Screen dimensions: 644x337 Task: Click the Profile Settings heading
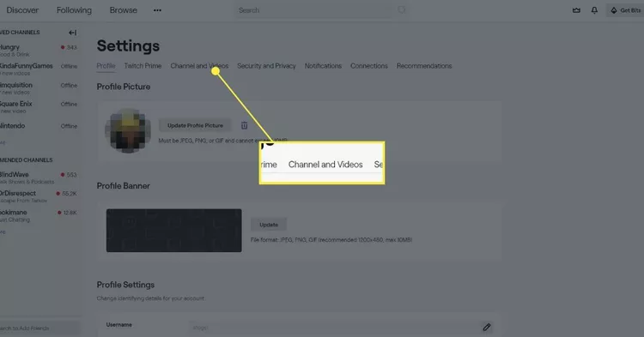(125, 285)
